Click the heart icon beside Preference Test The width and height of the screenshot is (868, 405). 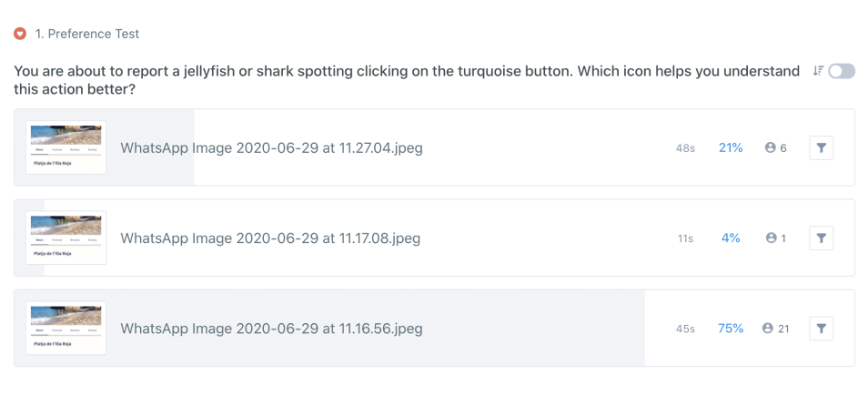coord(20,34)
